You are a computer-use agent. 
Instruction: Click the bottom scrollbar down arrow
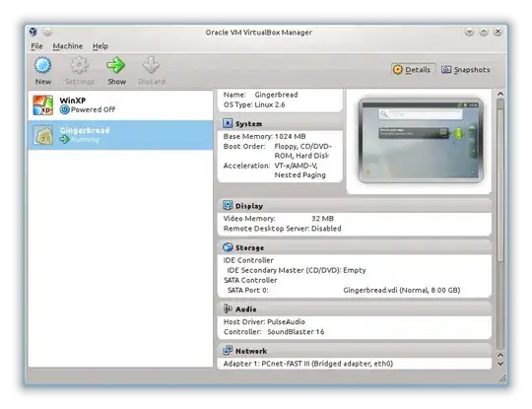pyautogui.click(x=500, y=364)
